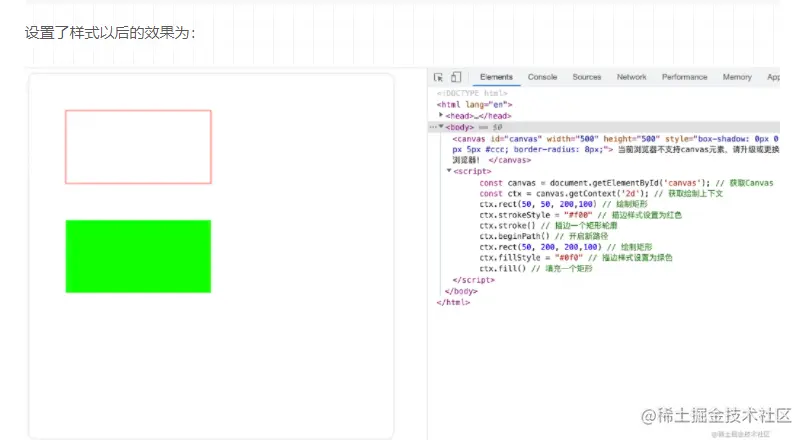
Task: Click the three-dot menu beside body node
Action: (433, 127)
